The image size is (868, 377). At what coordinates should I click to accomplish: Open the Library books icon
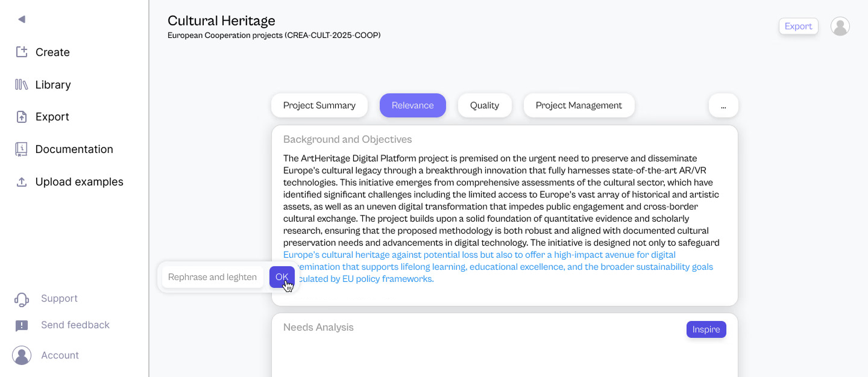coord(22,84)
